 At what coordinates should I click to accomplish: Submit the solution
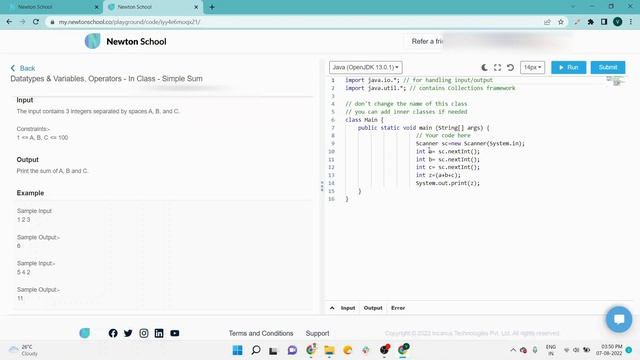(608, 67)
